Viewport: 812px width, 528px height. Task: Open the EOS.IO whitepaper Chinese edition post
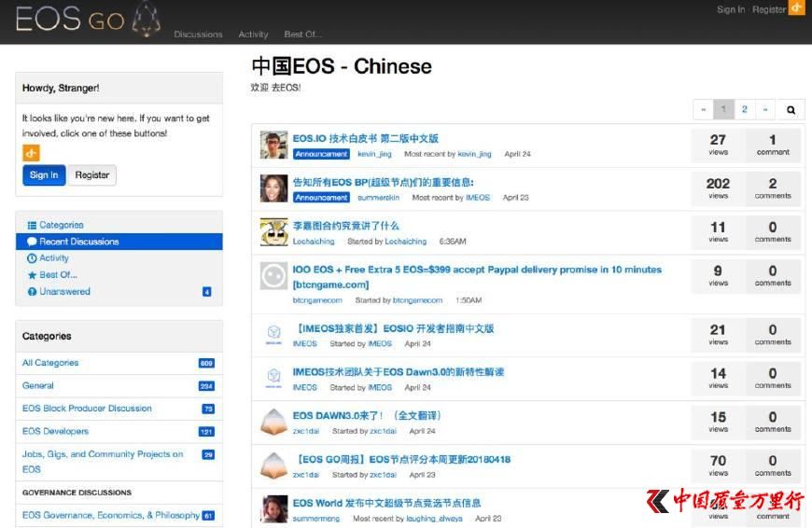pyautogui.click(x=366, y=139)
